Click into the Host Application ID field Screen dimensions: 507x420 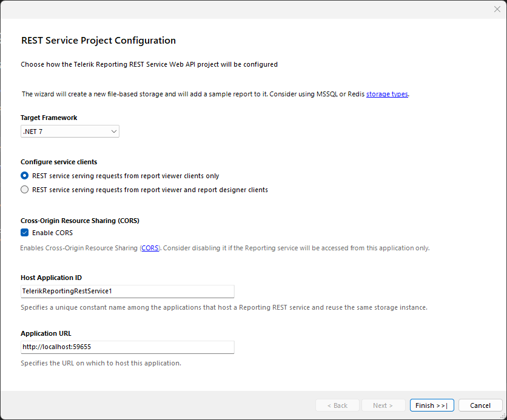(127, 292)
